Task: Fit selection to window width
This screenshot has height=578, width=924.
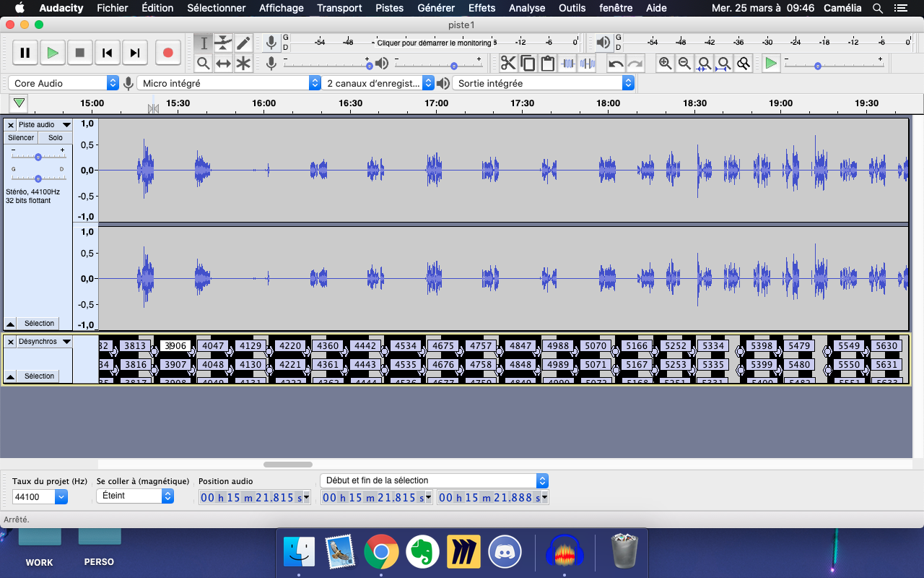Action: pos(704,64)
